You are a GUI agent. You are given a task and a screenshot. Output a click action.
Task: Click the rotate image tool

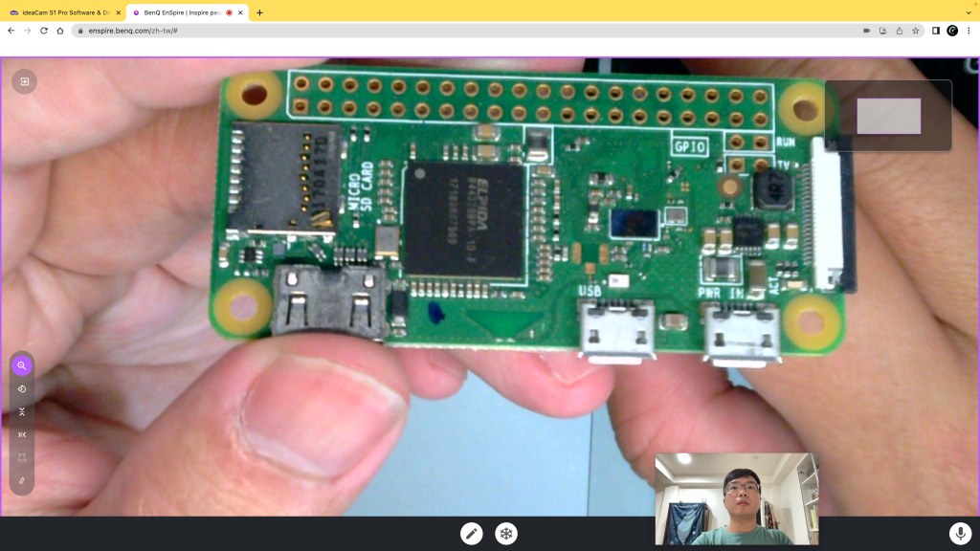coord(21,388)
